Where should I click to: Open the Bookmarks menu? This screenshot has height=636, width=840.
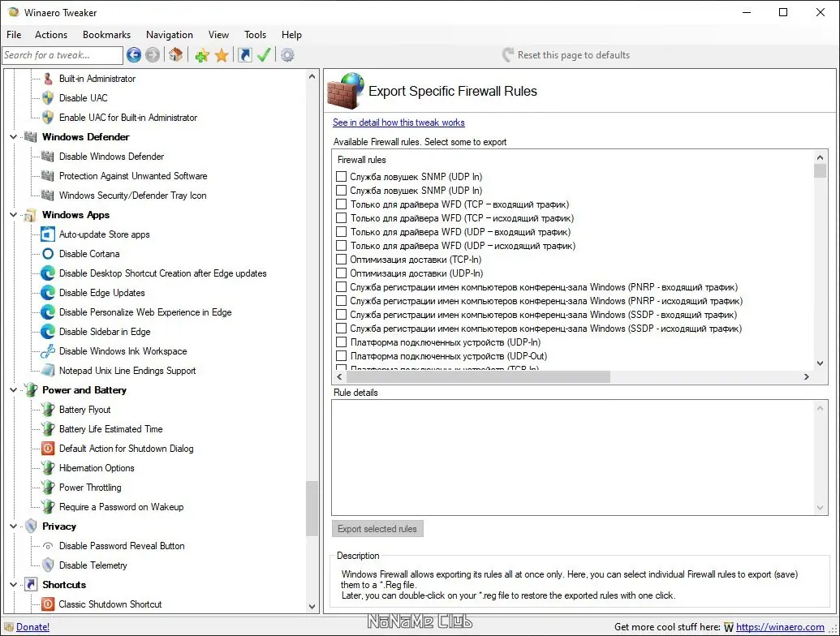106,35
